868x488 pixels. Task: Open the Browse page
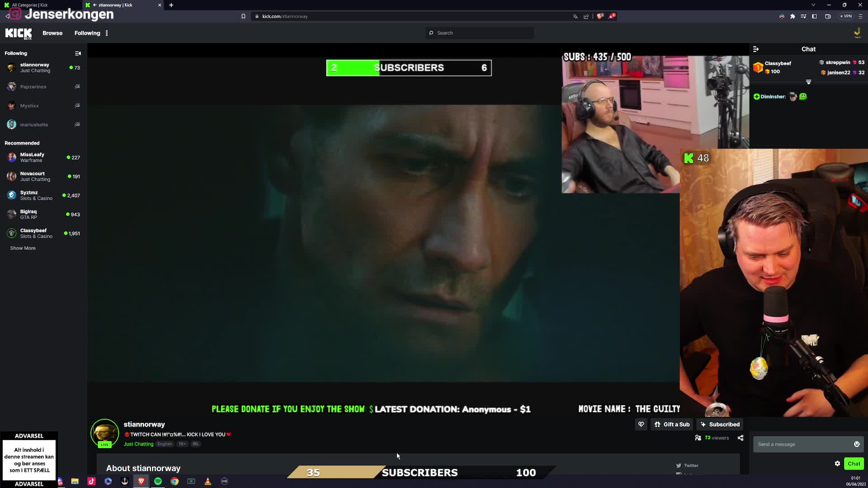[52, 33]
